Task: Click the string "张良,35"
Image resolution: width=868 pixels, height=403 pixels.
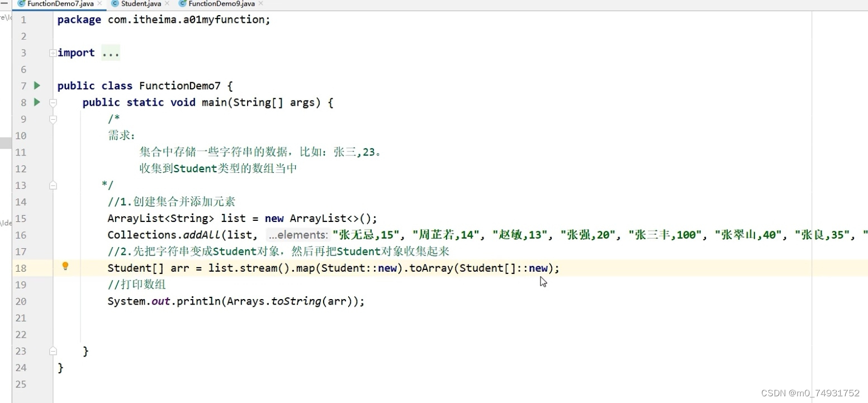Action: pos(823,235)
